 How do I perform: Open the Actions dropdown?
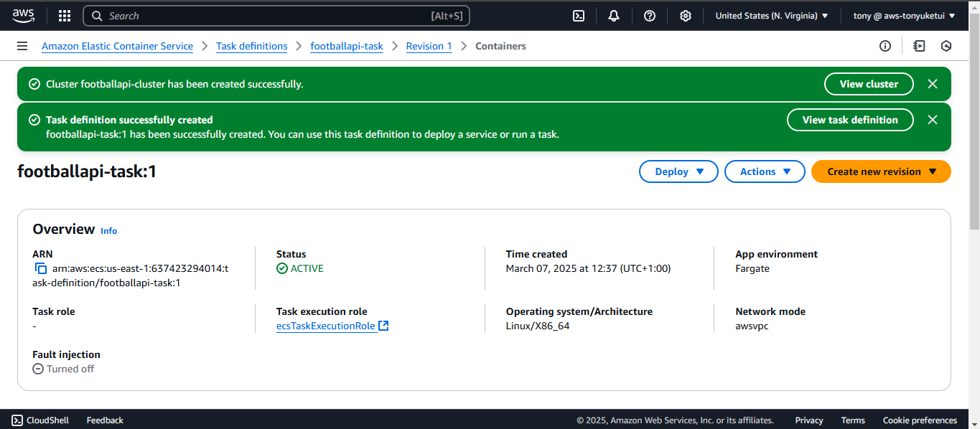pos(765,171)
